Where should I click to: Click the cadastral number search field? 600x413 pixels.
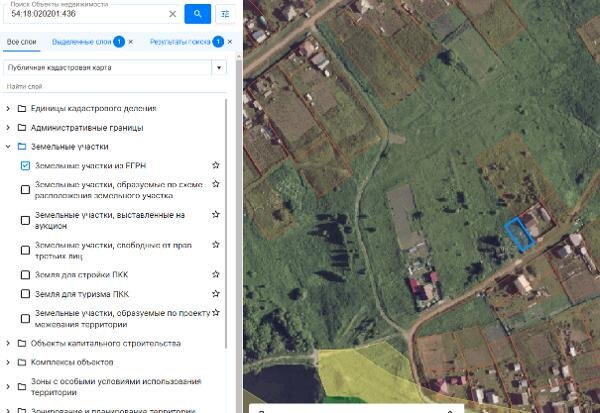(x=88, y=14)
